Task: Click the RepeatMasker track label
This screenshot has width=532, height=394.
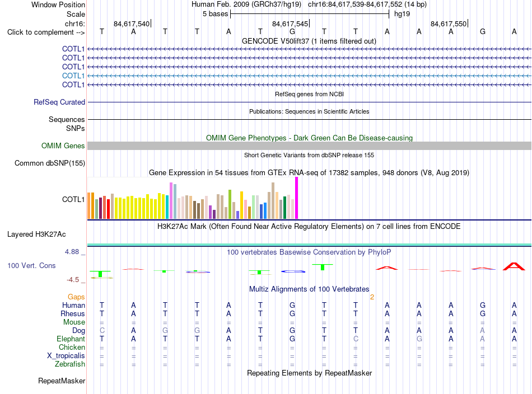Action: (x=62, y=381)
